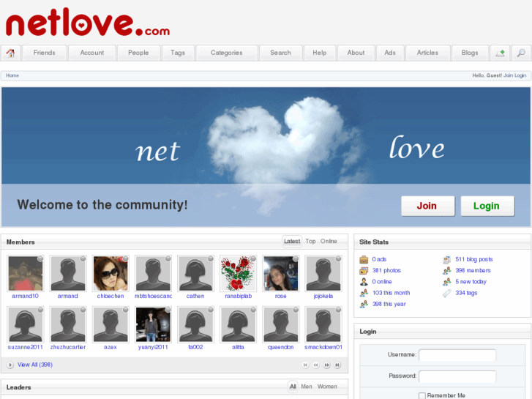The height and width of the screenshot is (399, 532).
Task: Click the tag icon beside 334 tags
Action: coord(447,293)
